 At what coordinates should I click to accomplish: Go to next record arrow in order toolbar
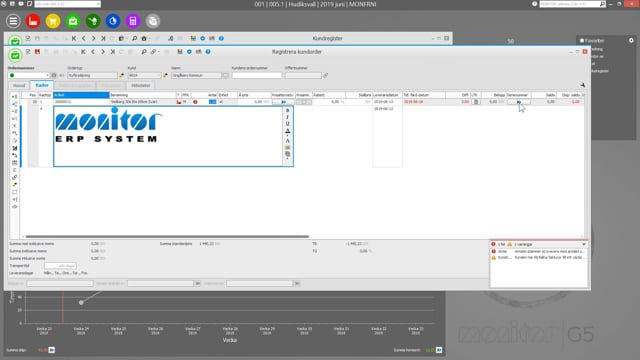(103, 52)
